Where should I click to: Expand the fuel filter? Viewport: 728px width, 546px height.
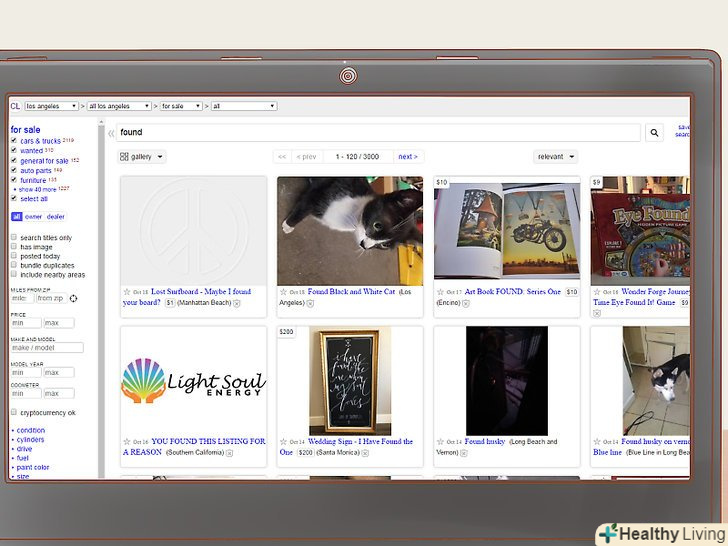pyautogui.click(x=22, y=458)
